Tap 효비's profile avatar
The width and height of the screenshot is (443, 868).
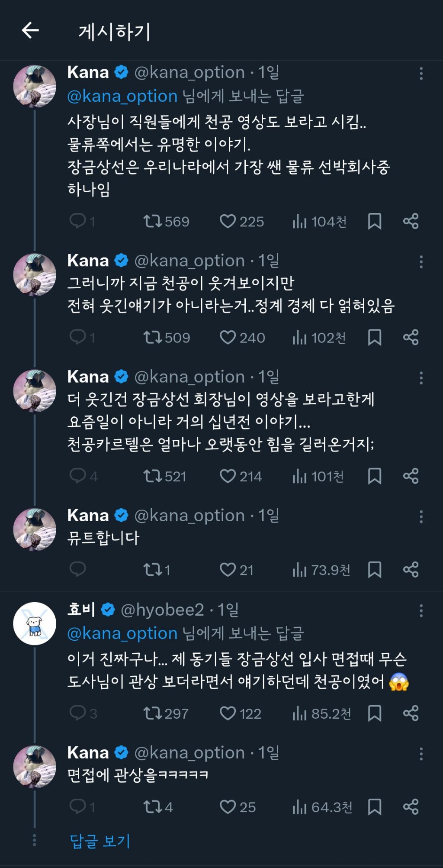(35, 623)
